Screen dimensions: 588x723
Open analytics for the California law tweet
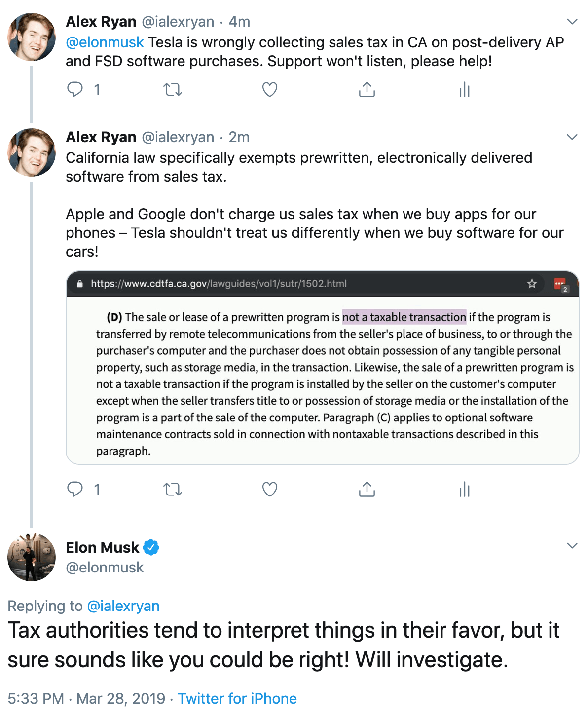pyautogui.click(x=464, y=490)
